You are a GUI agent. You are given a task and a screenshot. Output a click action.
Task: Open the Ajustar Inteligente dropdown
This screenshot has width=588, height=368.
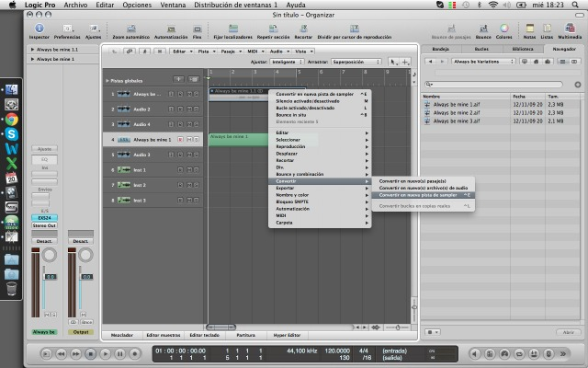(285, 62)
